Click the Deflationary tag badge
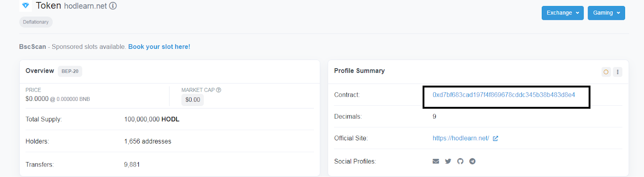 (36, 22)
